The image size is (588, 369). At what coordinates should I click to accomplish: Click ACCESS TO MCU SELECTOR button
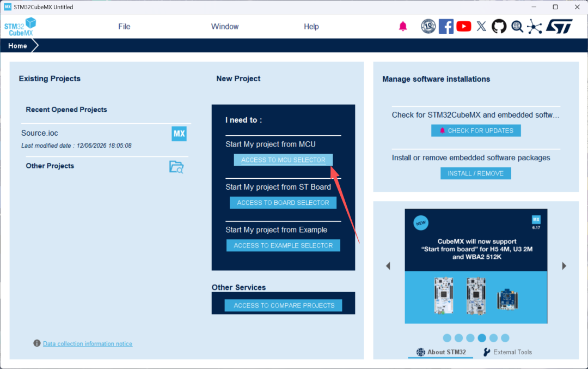point(283,160)
